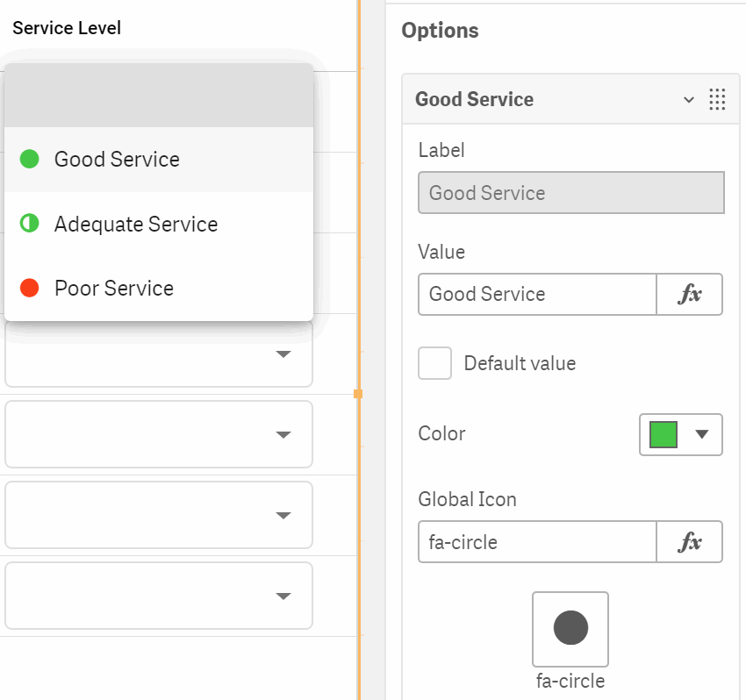The width and height of the screenshot is (746, 700).
Task: Select Adequate Service from the dropdown list
Action: 159,224
